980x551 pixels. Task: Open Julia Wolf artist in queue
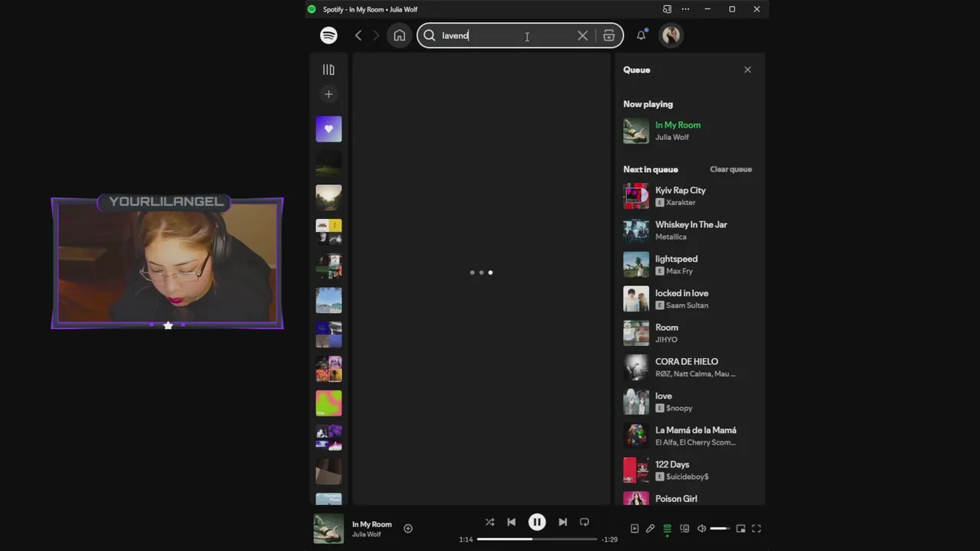tap(671, 137)
